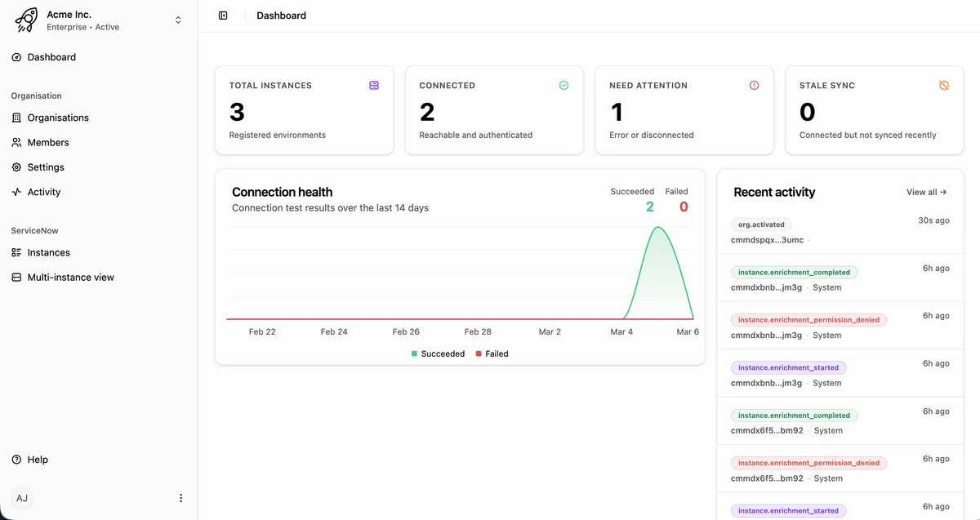Click the Total Instances count 3
Image resolution: width=980 pixels, height=520 pixels.
coord(237,112)
